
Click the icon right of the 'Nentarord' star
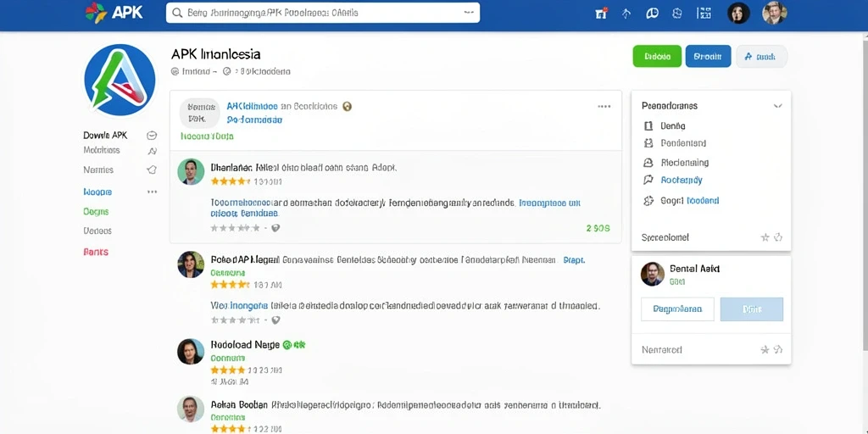coord(778,350)
